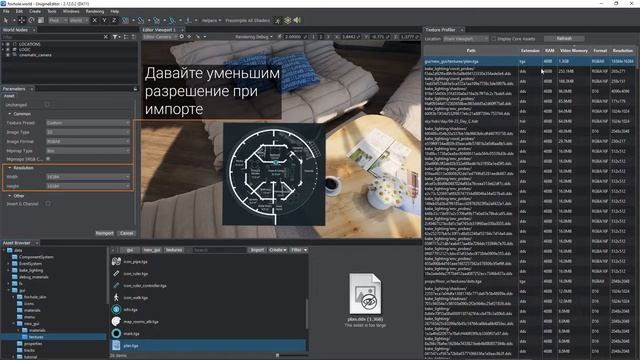Toggle the X axis constraint button

point(95,20)
